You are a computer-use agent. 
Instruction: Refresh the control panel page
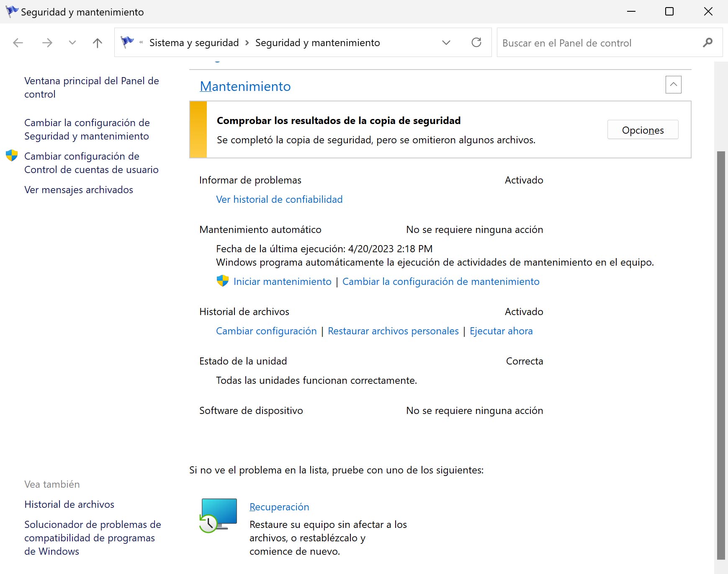coord(476,42)
